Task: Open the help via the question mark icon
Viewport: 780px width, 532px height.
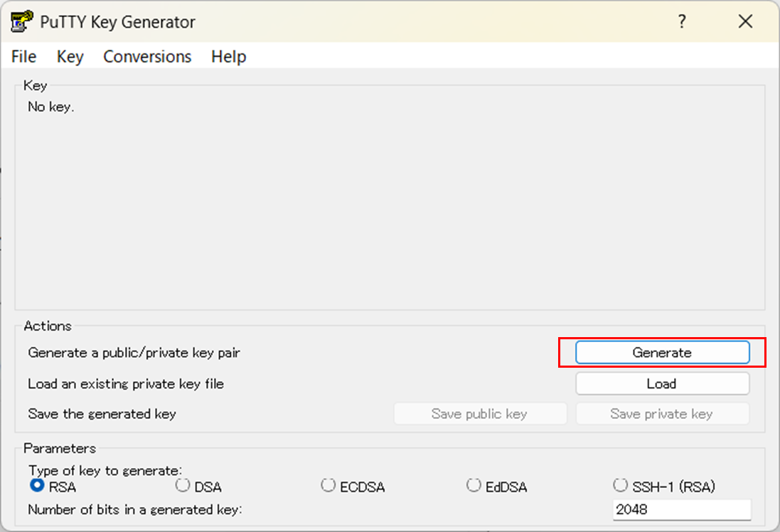Action: point(681,21)
